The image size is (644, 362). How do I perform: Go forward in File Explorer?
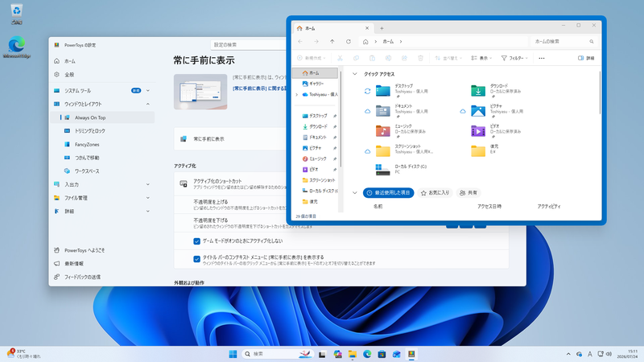pos(316,42)
